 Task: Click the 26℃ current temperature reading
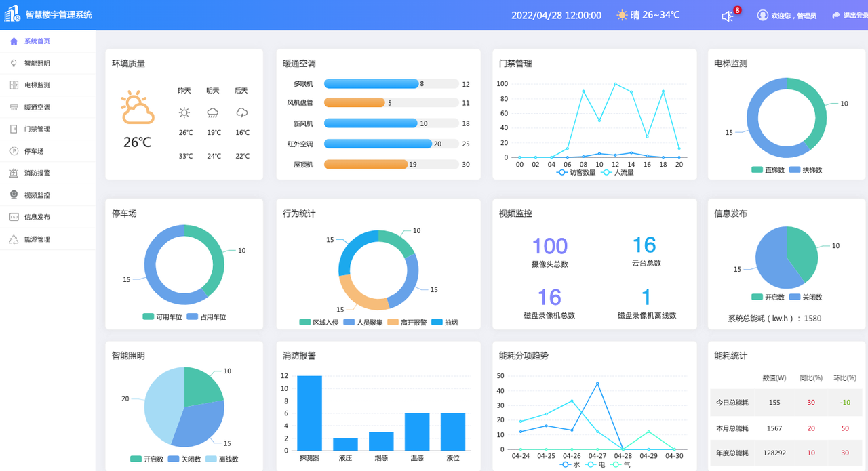coord(137,142)
